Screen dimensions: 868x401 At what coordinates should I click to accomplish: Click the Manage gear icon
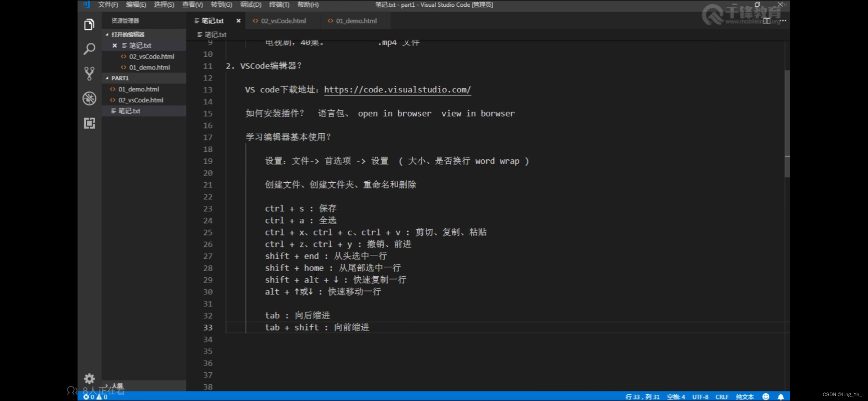click(x=89, y=378)
